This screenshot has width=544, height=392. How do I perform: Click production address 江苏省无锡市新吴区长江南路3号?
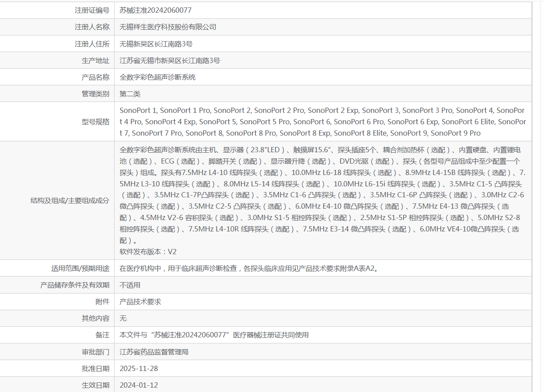coord(170,60)
